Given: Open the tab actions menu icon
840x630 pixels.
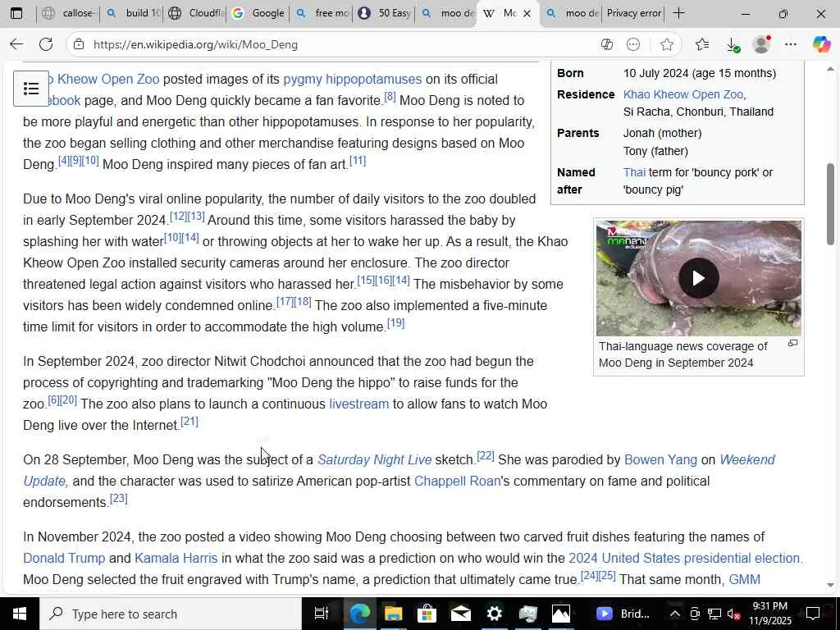Looking at the screenshot, I should (x=16, y=13).
